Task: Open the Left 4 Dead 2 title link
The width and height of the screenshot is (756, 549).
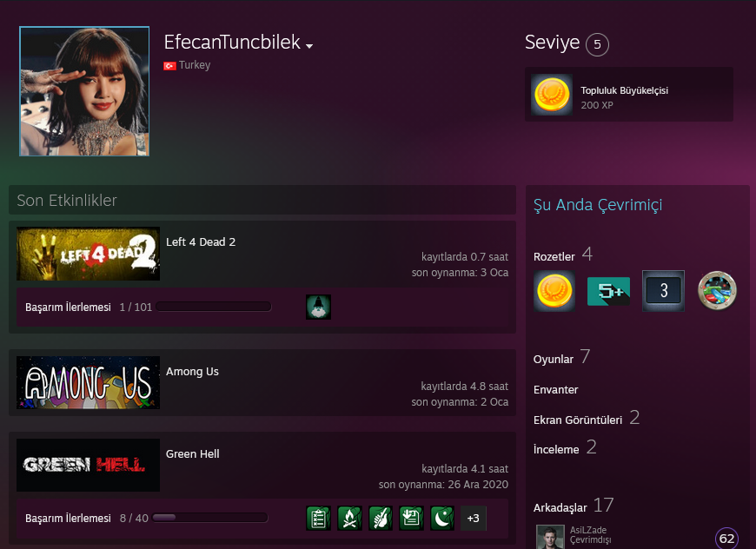Action: click(x=201, y=242)
